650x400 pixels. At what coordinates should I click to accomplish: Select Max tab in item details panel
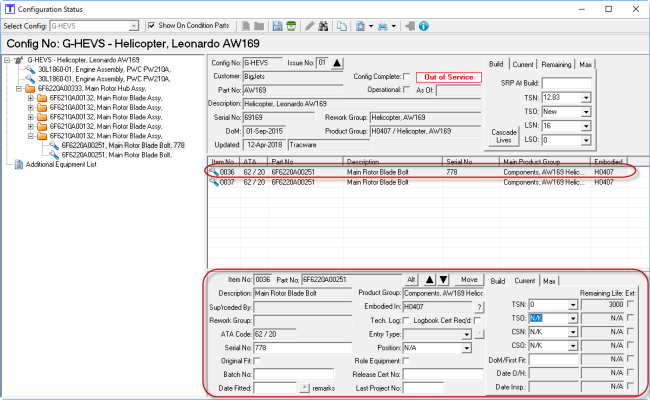click(x=549, y=281)
